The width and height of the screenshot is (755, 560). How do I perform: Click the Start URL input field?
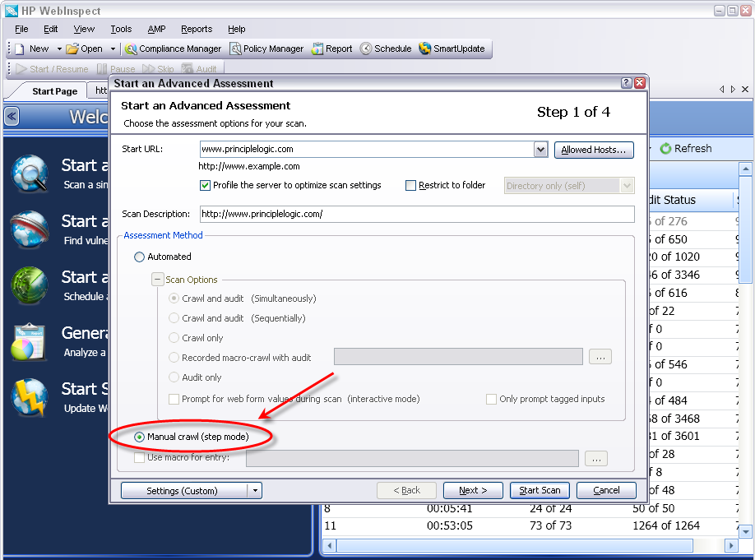pyautogui.click(x=367, y=150)
